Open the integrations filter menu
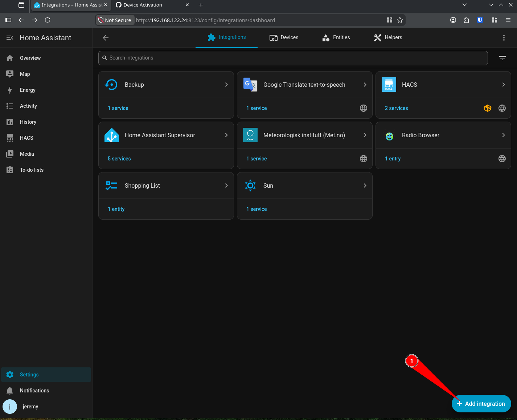Screen dimensions: 517x420 [502, 58]
